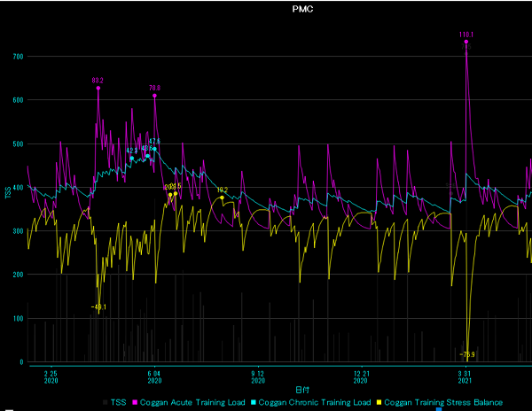Toggle Coggan Training Stress Balance legend label

point(443,402)
